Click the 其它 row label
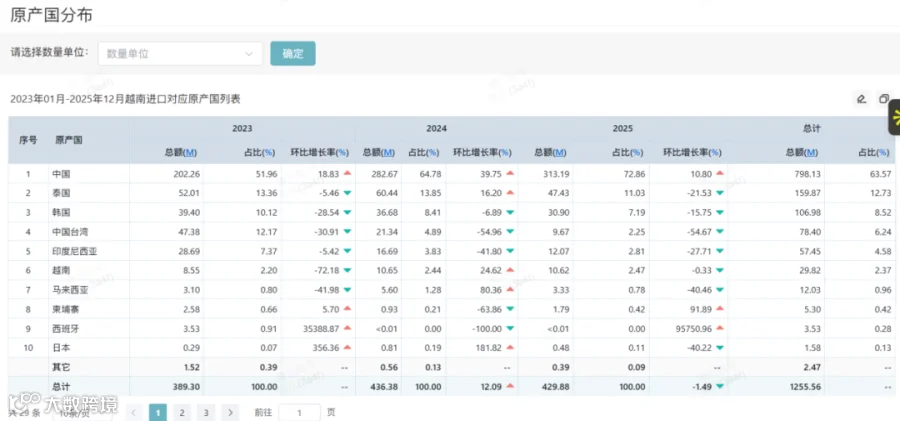Viewport: 900px width, 421px height. pos(61,368)
